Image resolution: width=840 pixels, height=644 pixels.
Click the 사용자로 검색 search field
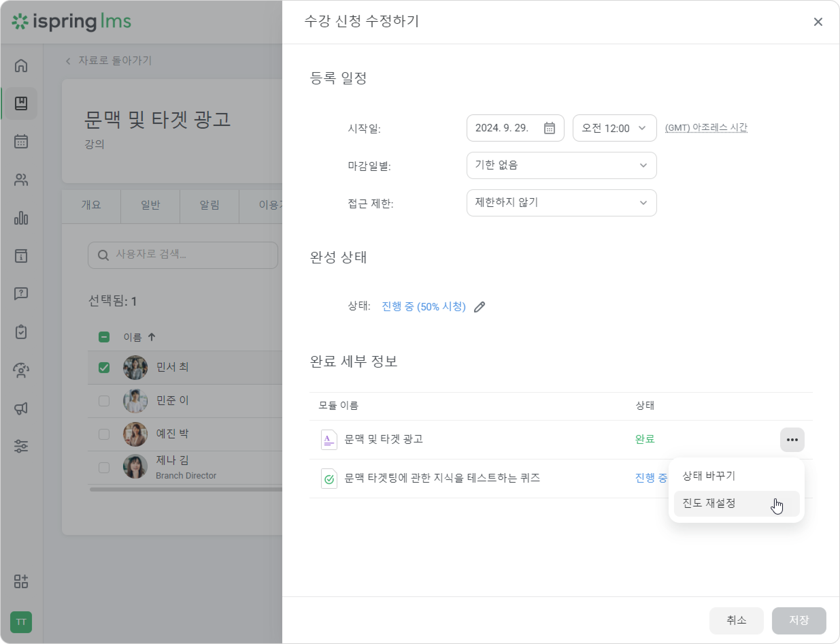tap(183, 255)
